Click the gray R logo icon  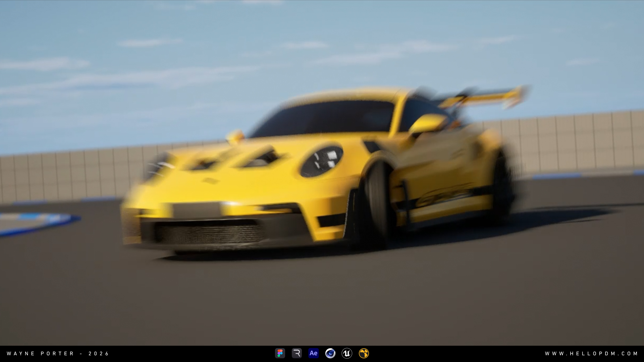pos(297,353)
